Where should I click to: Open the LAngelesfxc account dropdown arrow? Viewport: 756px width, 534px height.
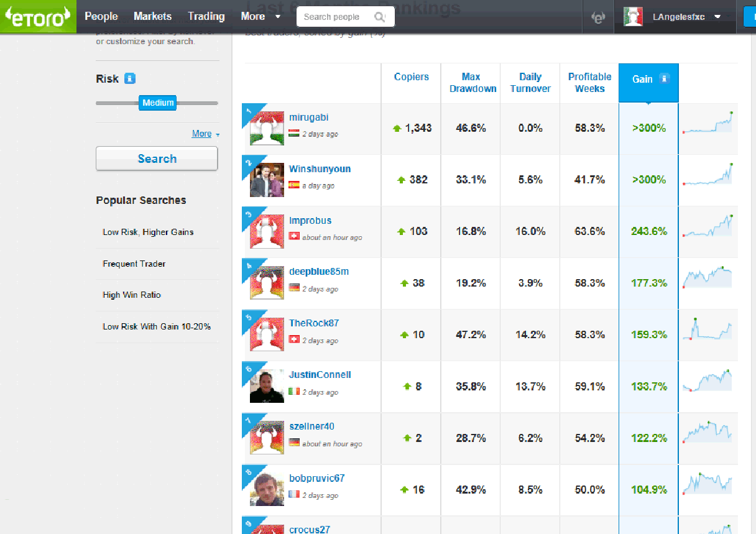point(718,17)
